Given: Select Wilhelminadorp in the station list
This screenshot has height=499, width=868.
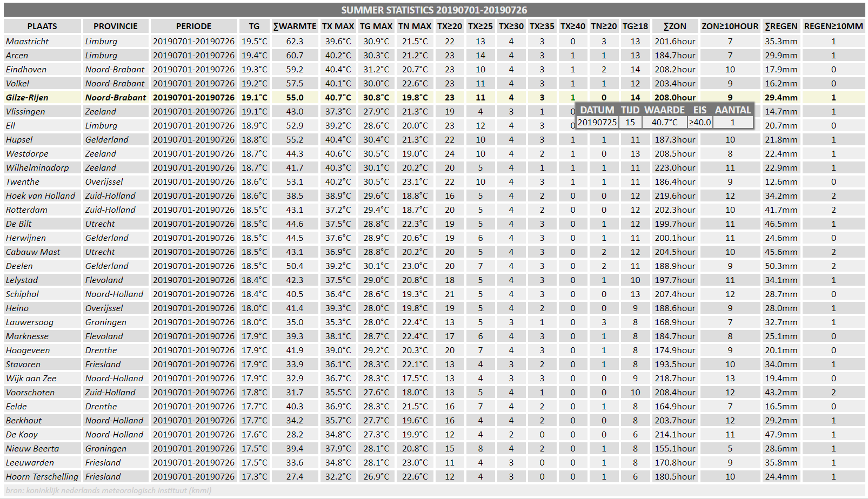Looking at the screenshot, I should tap(37, 167).
